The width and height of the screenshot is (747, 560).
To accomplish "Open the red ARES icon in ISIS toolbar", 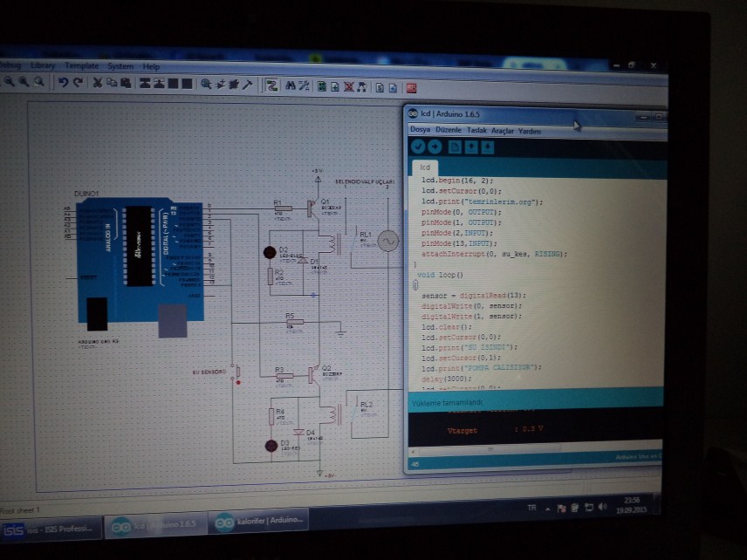I will tap(411, 88).
